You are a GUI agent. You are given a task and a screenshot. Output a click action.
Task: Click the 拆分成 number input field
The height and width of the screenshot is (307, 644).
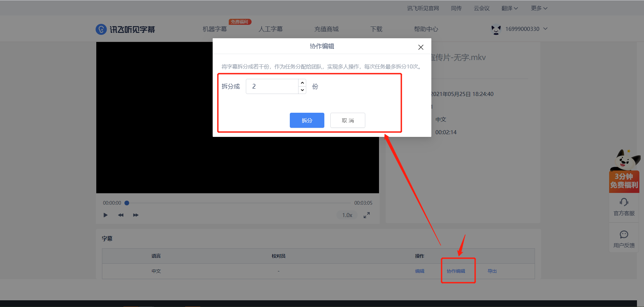coord(272,87)
